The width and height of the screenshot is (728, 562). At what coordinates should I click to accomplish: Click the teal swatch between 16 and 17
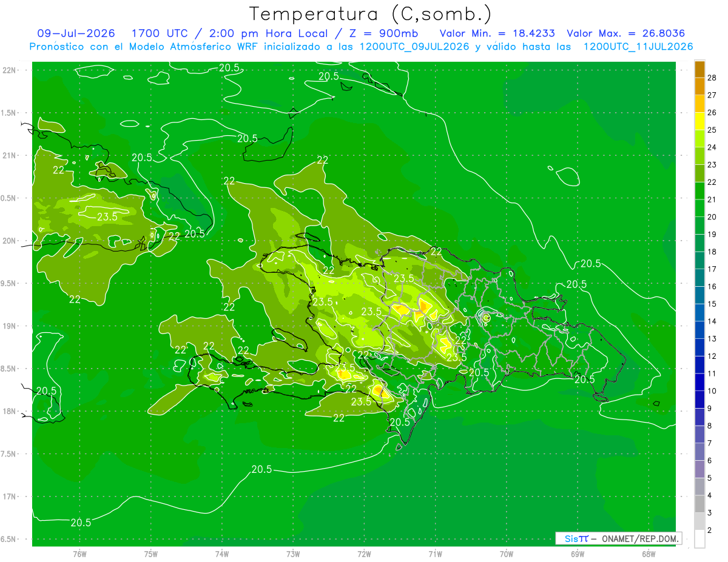[699, 278]
